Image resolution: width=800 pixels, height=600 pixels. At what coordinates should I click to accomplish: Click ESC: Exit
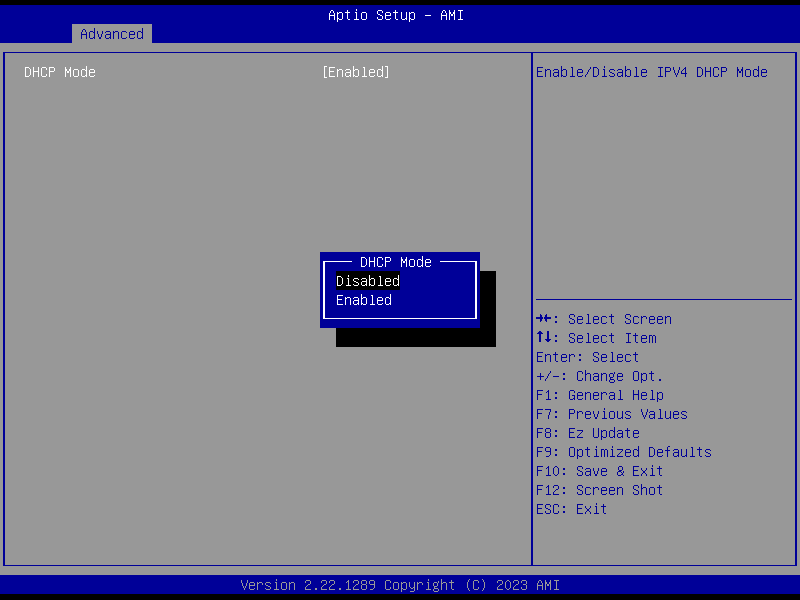[x=571, y=509]
